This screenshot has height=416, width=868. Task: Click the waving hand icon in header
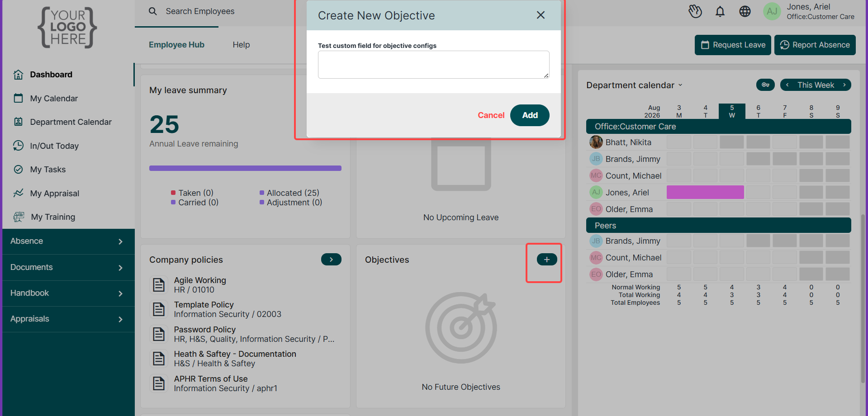[x=695, y=11]
